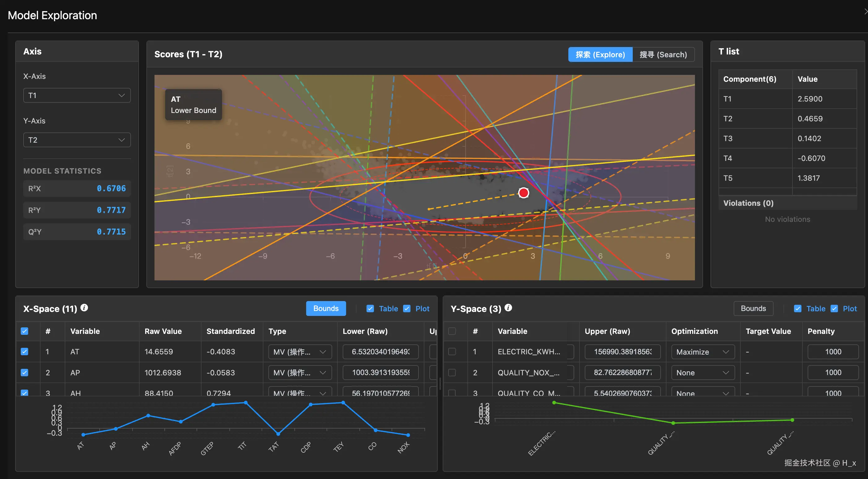This screenshot has width=868, height=479.
Task: Open the Y-Axis T2 dropdown
Action: (77, 140)
